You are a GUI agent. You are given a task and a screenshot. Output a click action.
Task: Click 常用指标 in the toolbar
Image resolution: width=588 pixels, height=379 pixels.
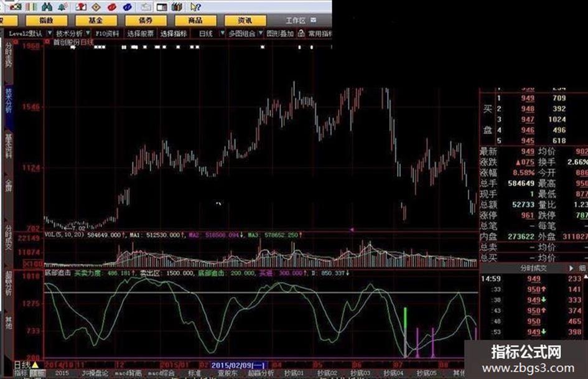click(x=320, y=34)
